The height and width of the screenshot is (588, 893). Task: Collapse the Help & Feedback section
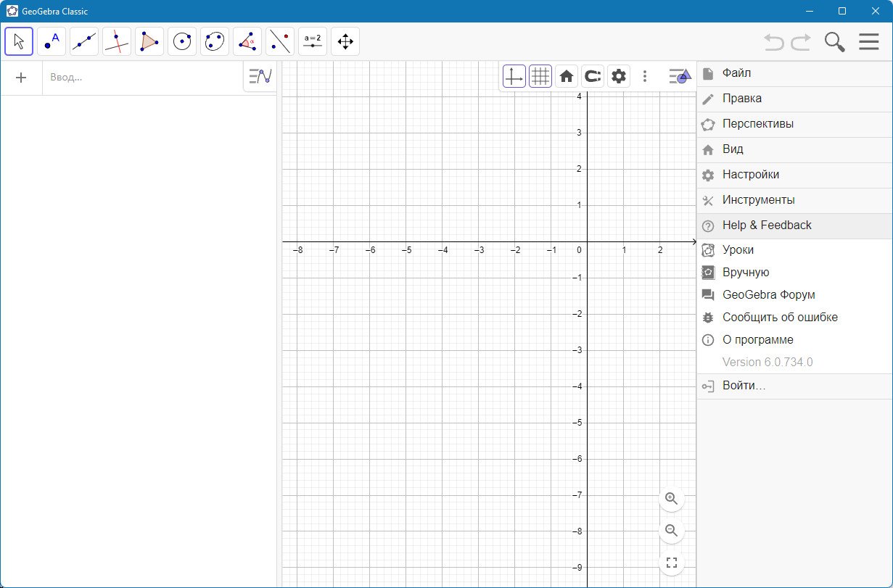[795, 225]
